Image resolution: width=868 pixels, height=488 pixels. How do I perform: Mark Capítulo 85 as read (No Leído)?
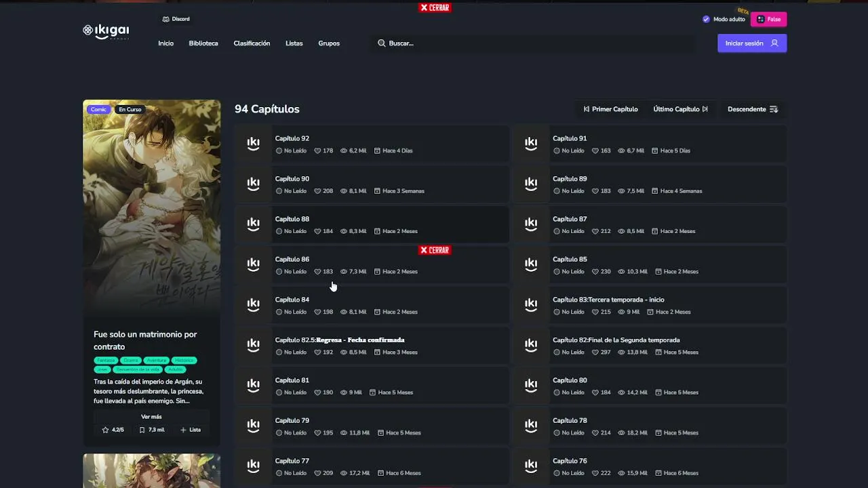coord(569,272)
